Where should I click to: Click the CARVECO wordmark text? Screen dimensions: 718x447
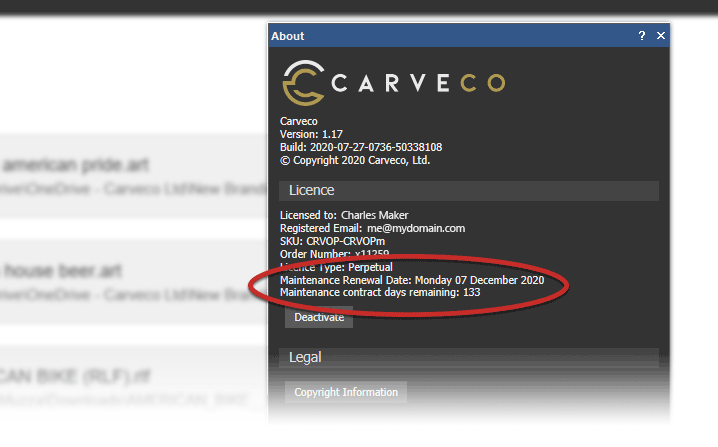coord(418,83)
